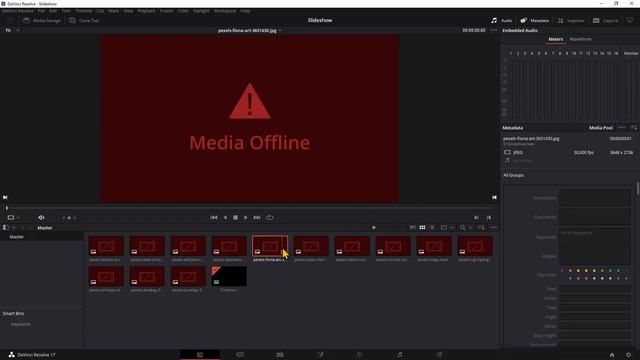This screenshot has width=640, height=360.
Task: Go to the Fusion page icon
Action: tap(320, 355)
